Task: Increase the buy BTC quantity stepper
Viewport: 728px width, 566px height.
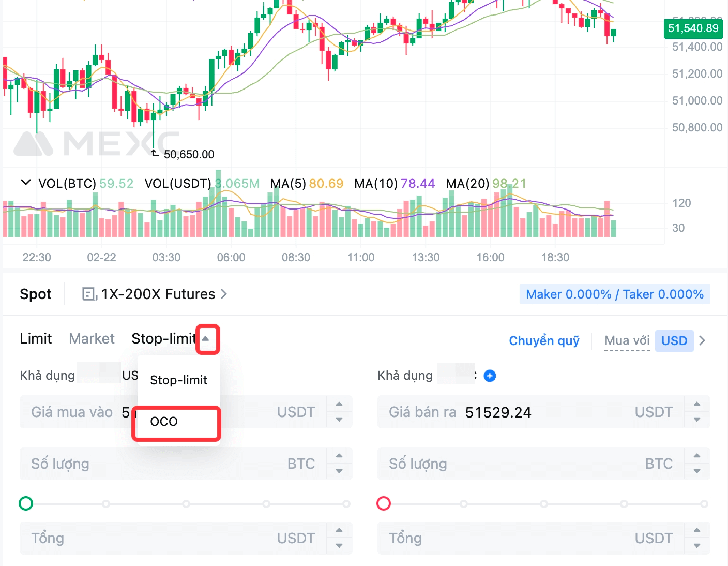Action: pyautogui.click(x=339, y=456)
